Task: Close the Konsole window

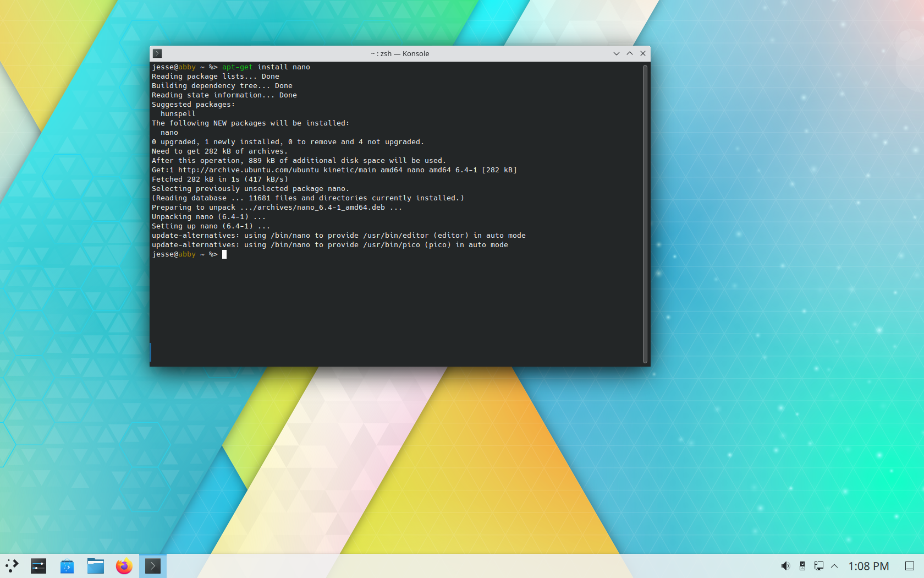Action: (643, 53)
